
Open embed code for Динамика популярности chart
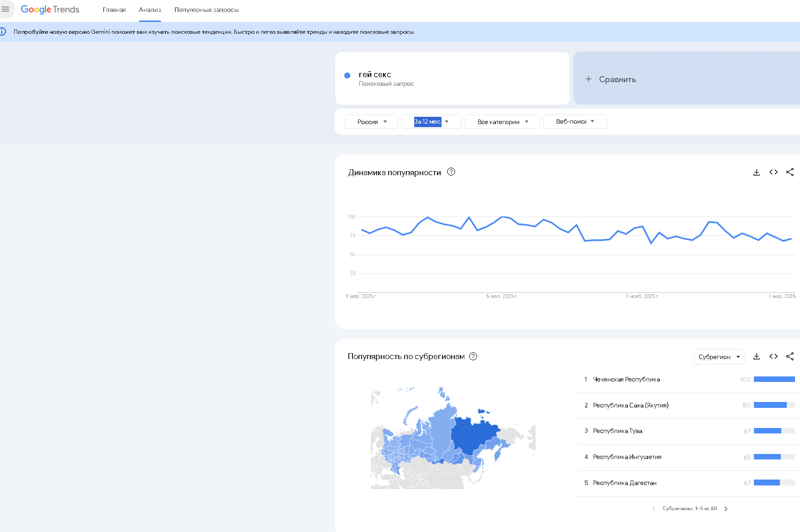pyautogui.click(x=774, y=172)
